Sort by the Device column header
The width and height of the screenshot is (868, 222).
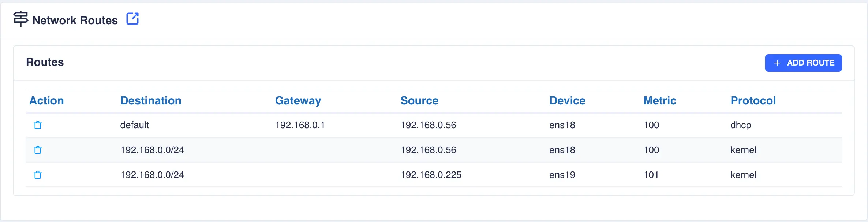click(x=567, y=101)
